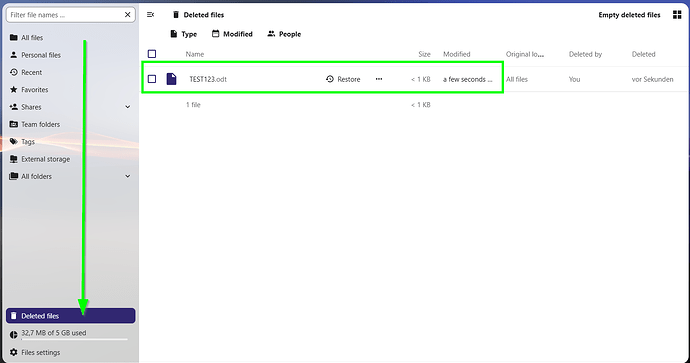
Task: Clear the file name filter with X
Action: (x=127, y=15)
